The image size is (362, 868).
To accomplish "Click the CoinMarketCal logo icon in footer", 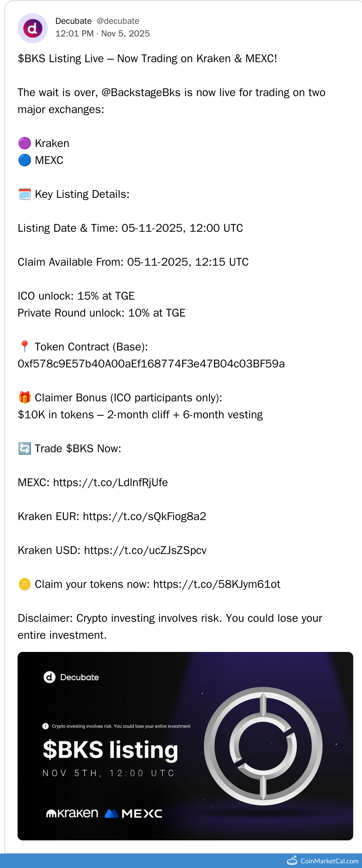I will (292, 860).
